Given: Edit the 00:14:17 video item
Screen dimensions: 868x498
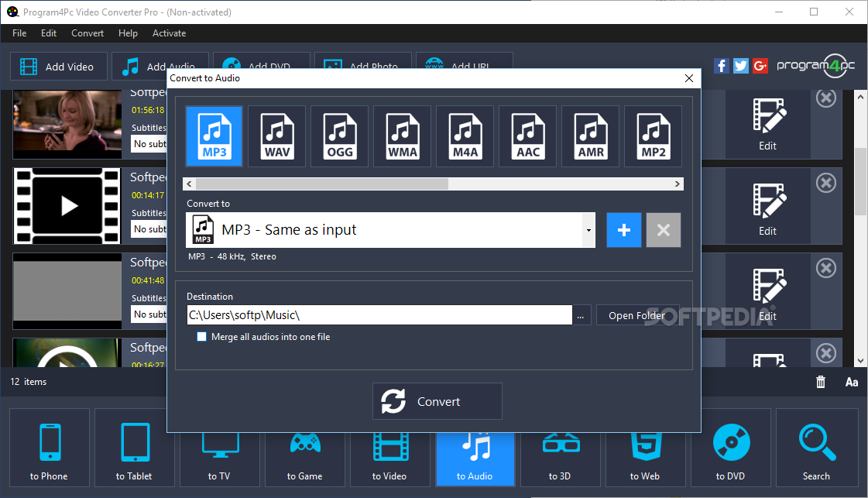Looking at the screenshot, I should tap(768, 206).
